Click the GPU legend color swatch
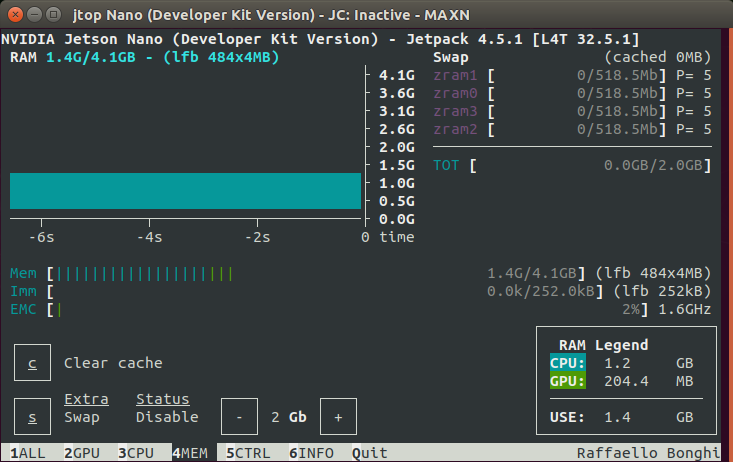Image resolution: width=733 pixels, height=462 pixels. [x=568, y=381]
